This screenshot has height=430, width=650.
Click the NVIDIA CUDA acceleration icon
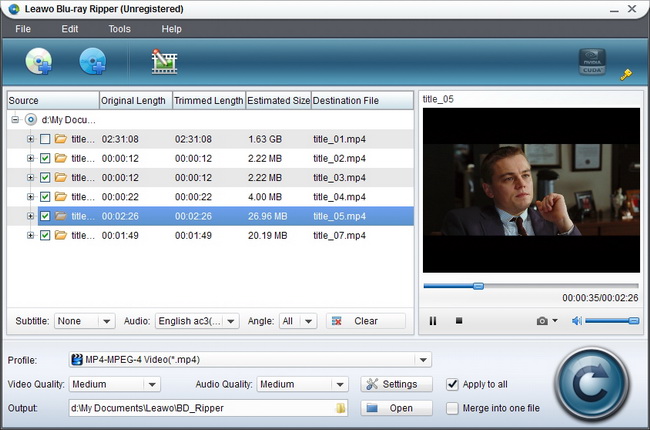tap(592, 62)
